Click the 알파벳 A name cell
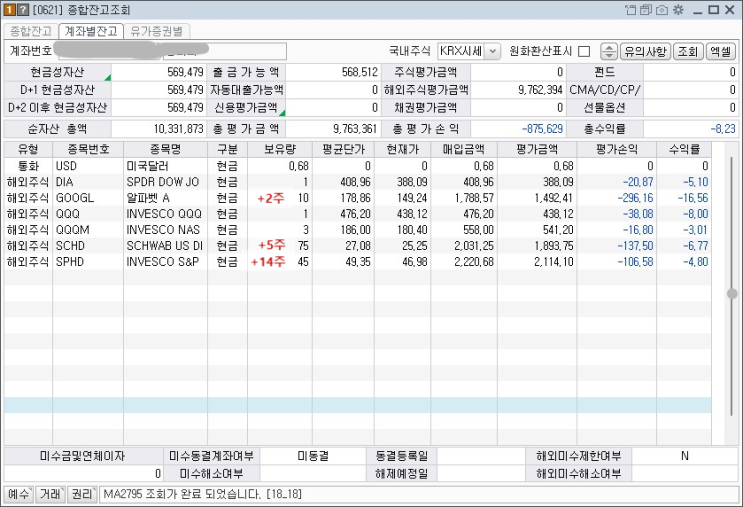This screenshot has height=507, width=743. pos(165,198)
